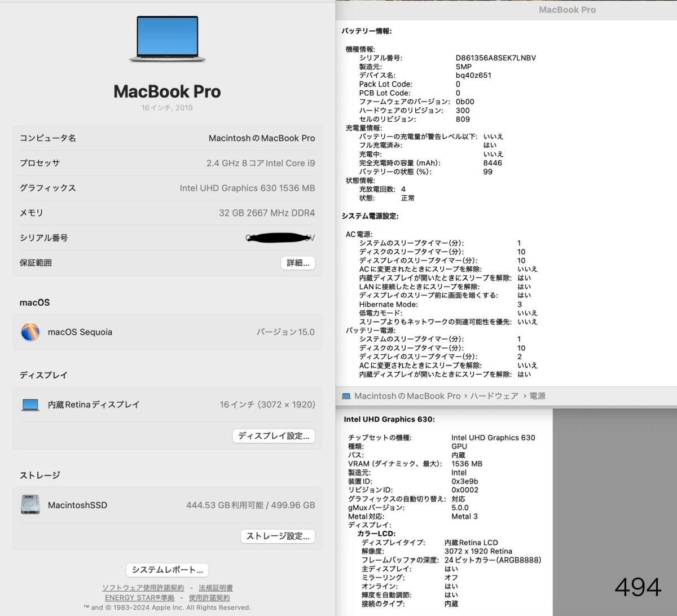Viewport: 677px width, 616px height.
Task: Open ディスプレイ設定 for the Retina display
Action: pos(274,435)
